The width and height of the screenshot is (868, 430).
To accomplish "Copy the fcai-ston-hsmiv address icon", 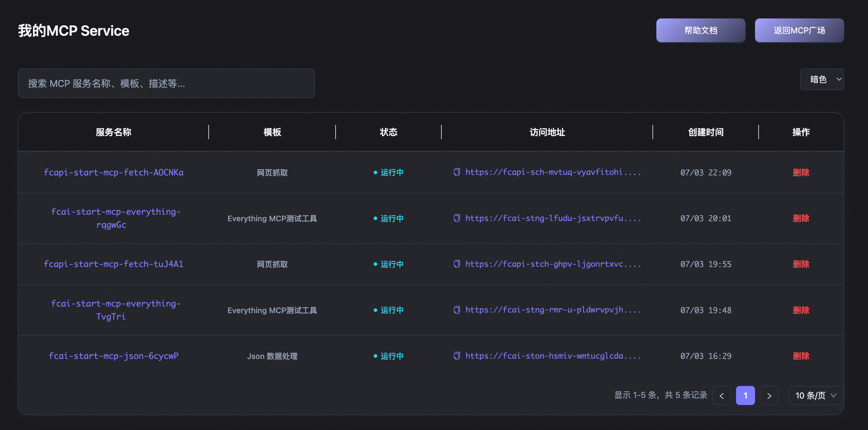I will 457,356.
